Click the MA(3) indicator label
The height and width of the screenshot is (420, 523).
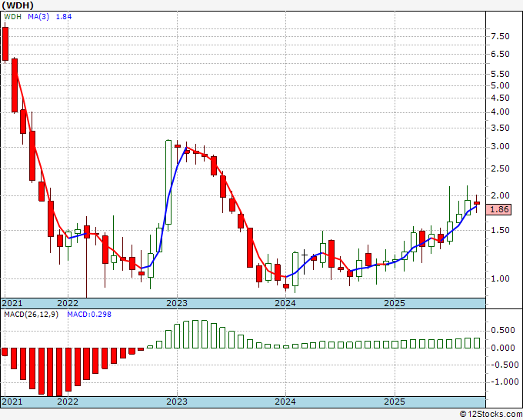(38, 18)
